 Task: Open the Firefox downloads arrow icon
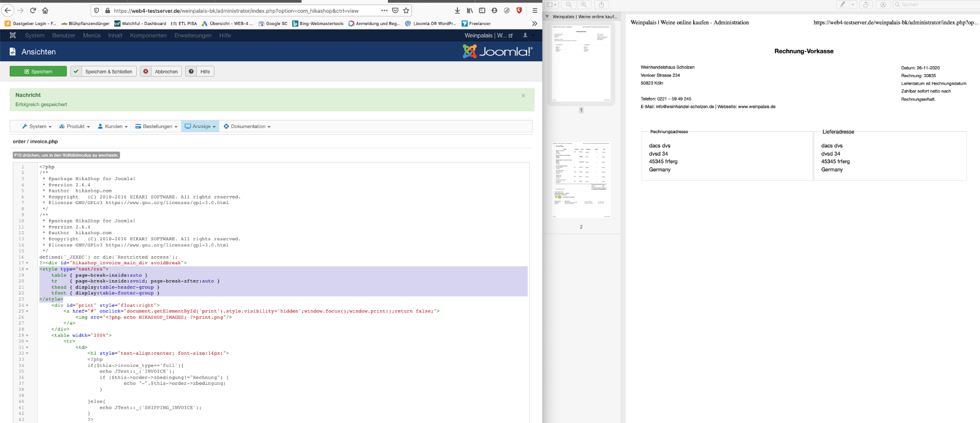(x=457, y=10)
